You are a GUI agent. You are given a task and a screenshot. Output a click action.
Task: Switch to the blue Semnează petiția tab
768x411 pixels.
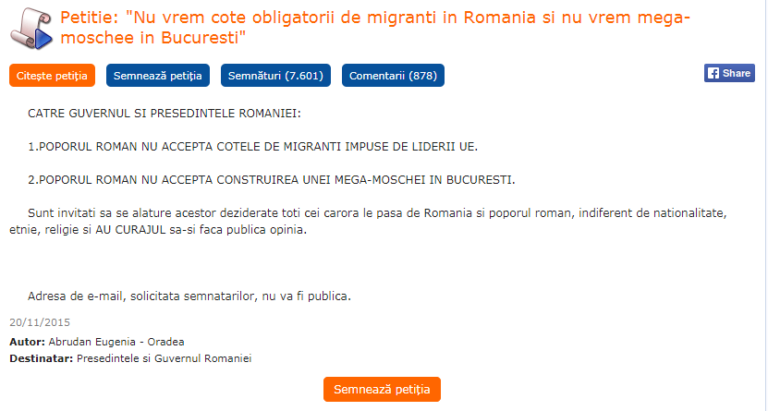tap(158, 76)
